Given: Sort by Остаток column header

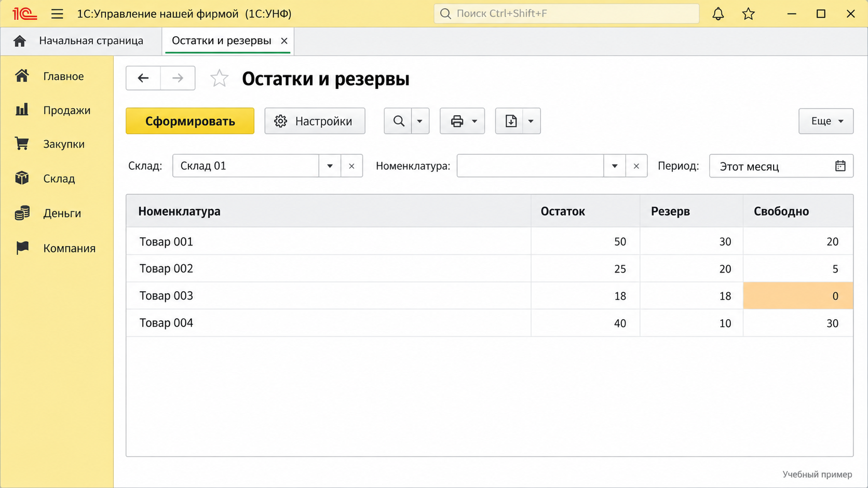Looking at the screenshot, I should (x=585, y=211).
